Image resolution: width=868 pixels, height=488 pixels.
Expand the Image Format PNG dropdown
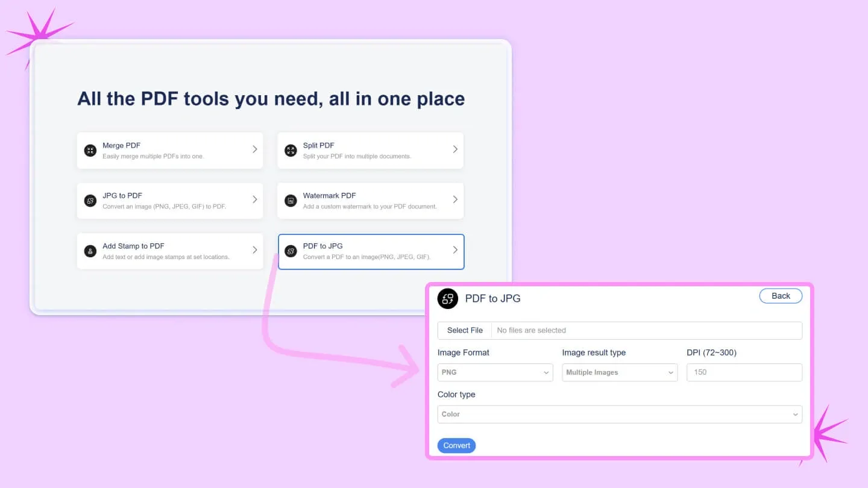(x=495, y=372)
